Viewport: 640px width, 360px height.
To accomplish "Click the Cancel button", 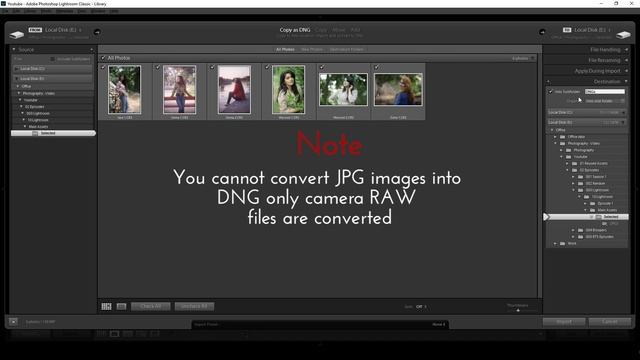I will click(609, 322).
